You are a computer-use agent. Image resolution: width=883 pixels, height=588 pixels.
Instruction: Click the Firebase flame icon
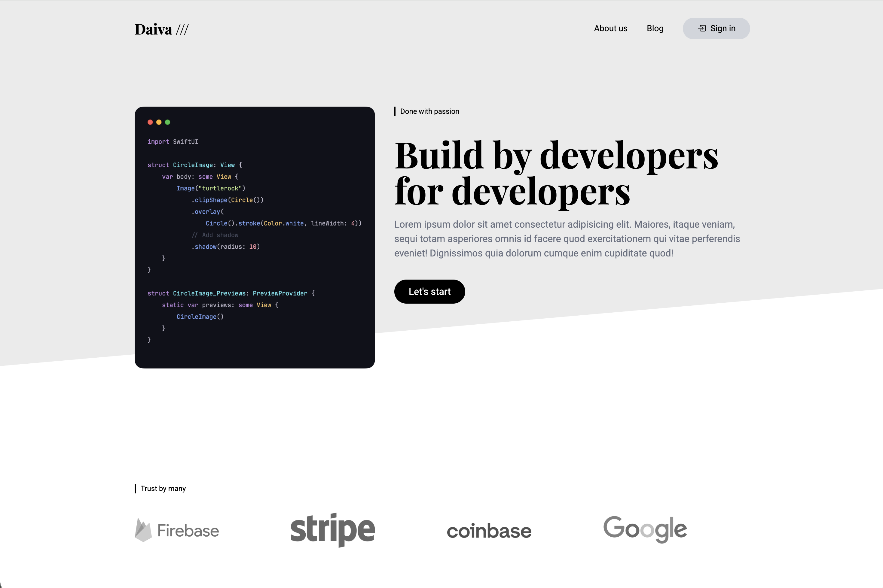[x=143, y=530]
